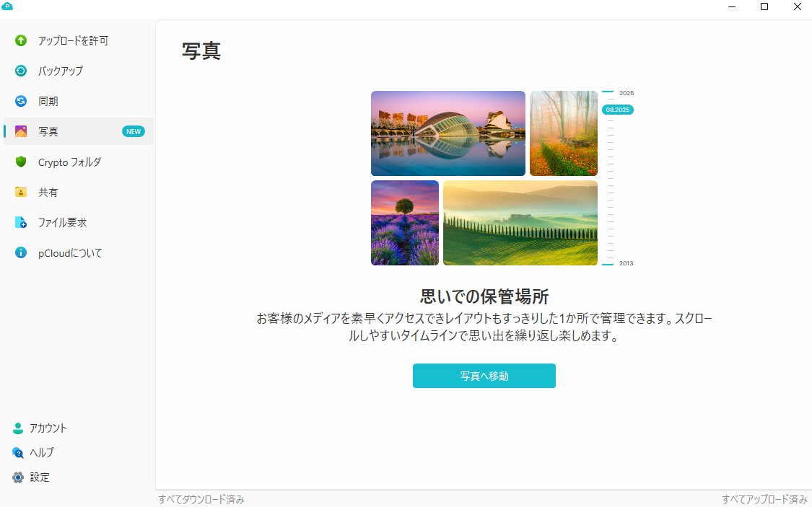Click すべてダウンロード済み status text

pyautogui.click(x=201, y=499)
